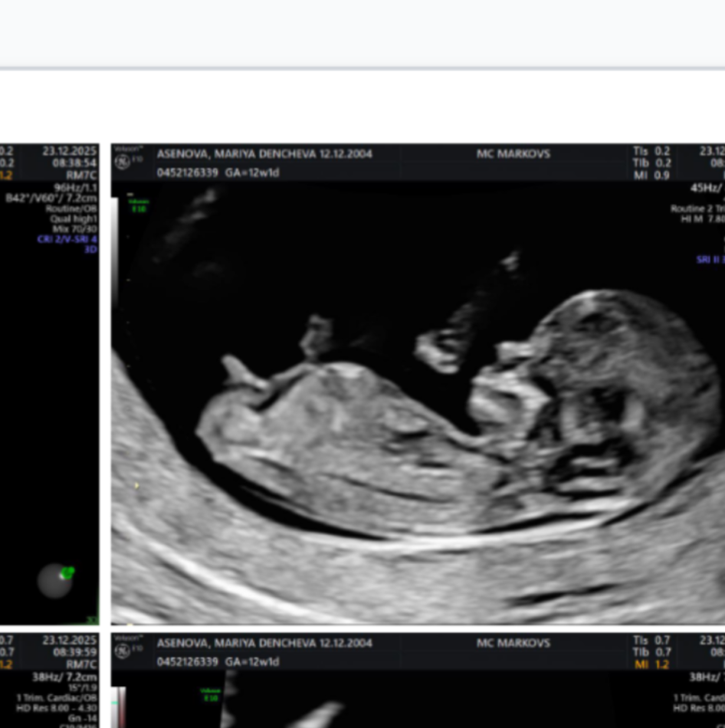Click the green Voluson E10 marker in main image
The image size is (725, 728).
(x=140, y=205)
